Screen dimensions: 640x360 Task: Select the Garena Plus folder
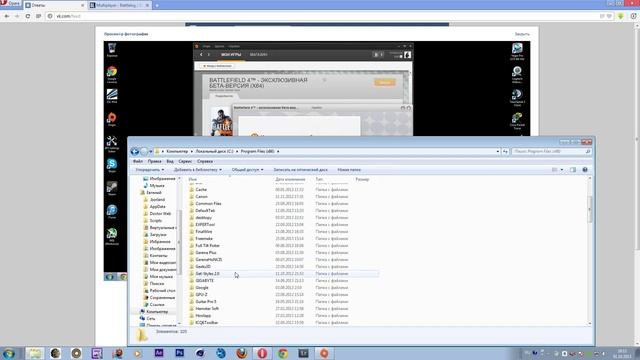tap(206, 253)
